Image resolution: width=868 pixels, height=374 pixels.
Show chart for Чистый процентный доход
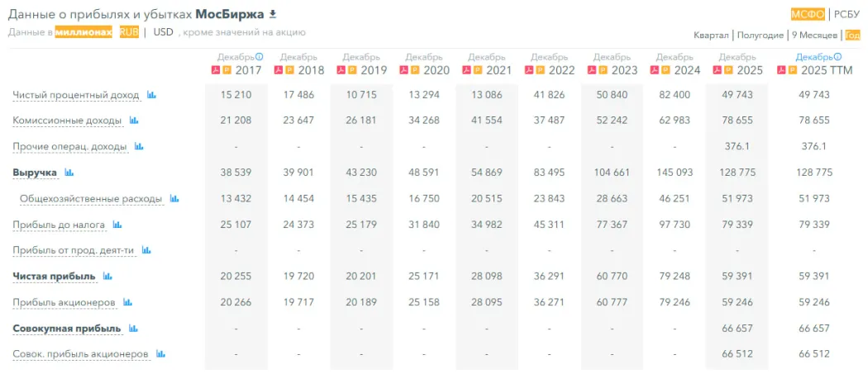click(151, 95)
